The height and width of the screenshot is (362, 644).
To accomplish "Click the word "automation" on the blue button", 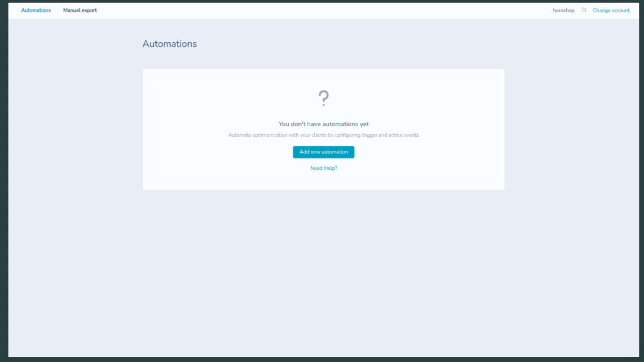I will pyautogui.click(x=334, y=152).
